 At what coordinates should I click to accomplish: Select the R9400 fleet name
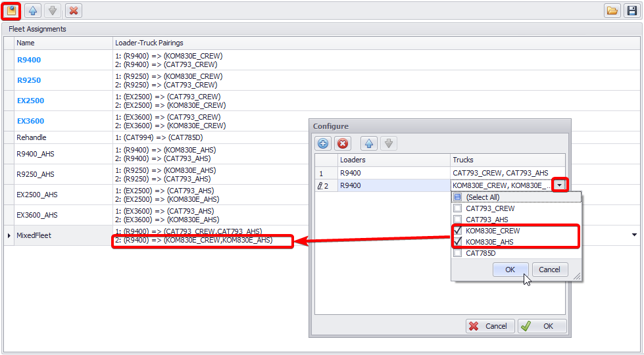[29, 60]
